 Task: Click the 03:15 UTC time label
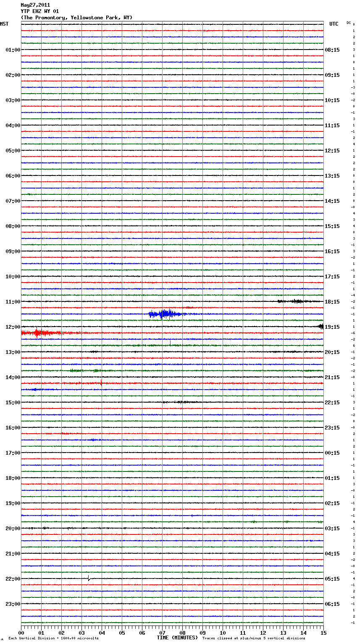(x=332, y=529)
